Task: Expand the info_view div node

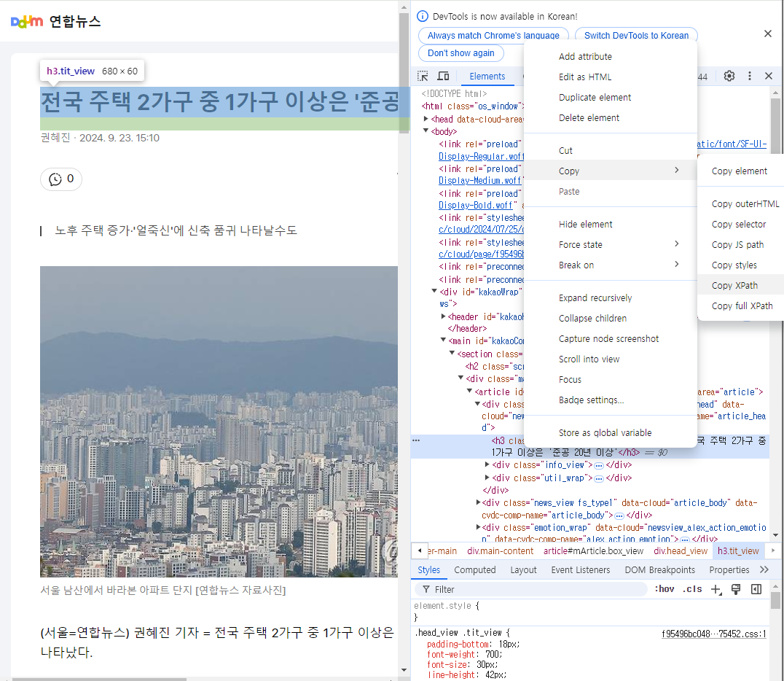Action: tap(487, 465)
